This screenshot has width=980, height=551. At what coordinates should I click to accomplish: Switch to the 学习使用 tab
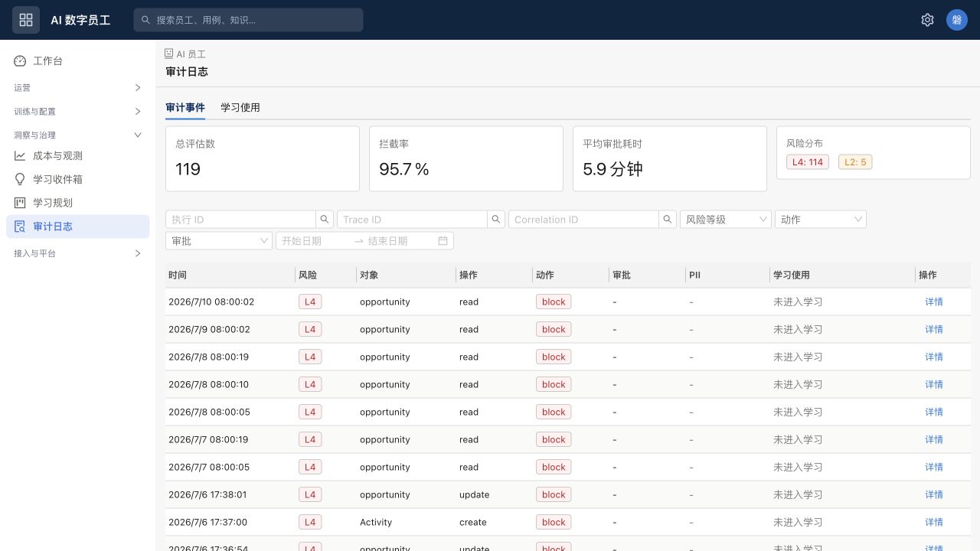240,108
